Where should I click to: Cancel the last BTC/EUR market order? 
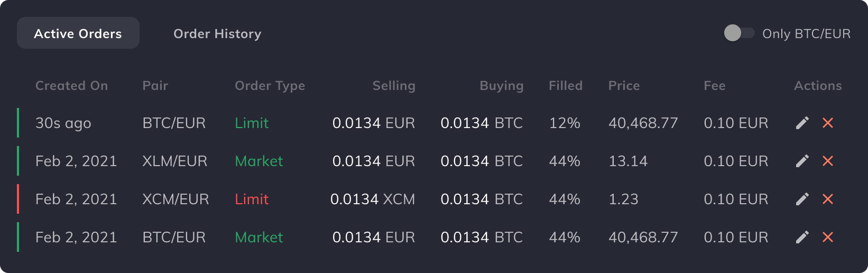(828, 237)
